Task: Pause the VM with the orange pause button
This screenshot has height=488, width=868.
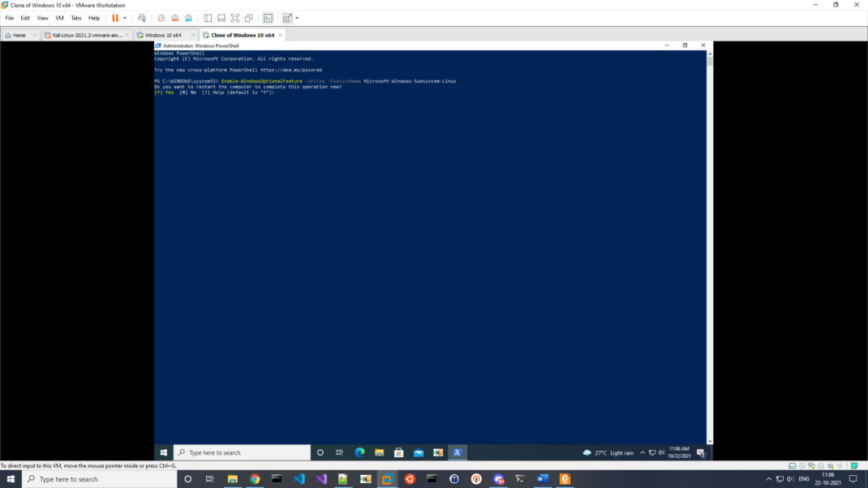Action: tap(115, 19)
